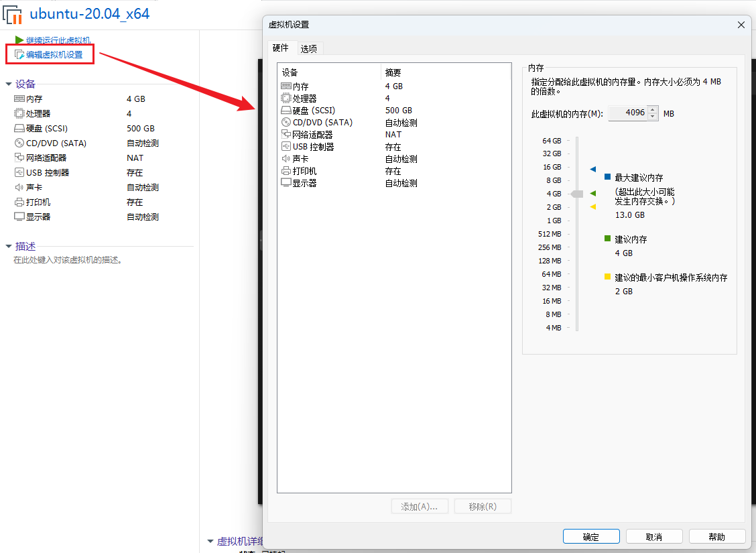
Task: Click the green play icon to resume VM
Action: tap(19, 40)
